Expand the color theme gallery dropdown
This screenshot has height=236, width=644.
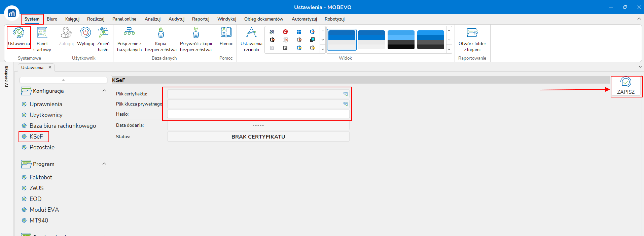449,49
